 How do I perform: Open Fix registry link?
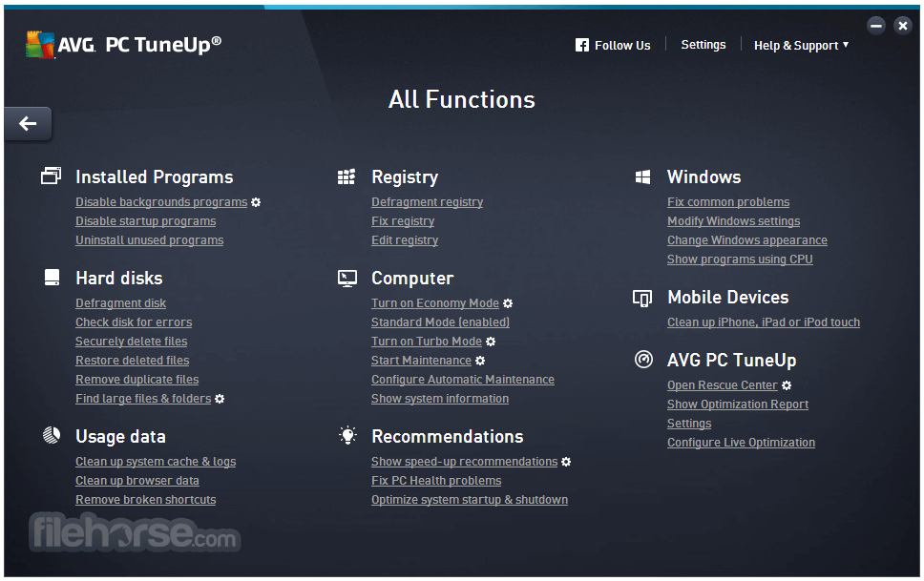tap(403, 221)
